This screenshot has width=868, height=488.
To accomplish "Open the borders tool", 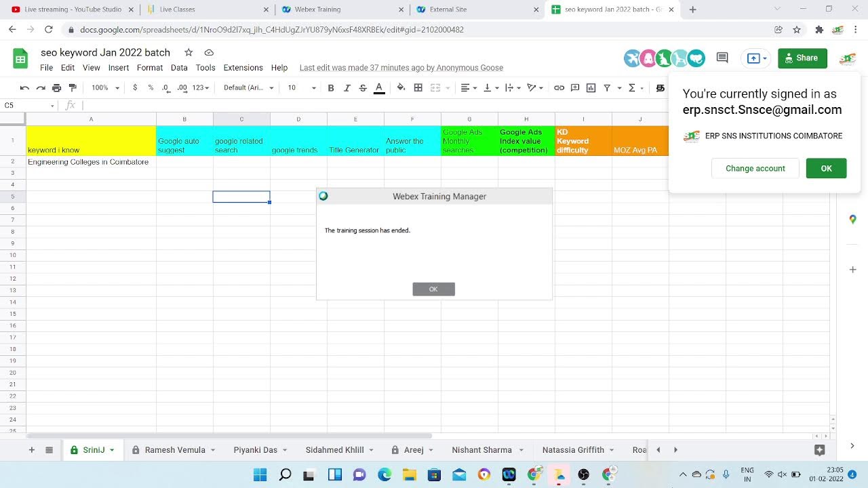I will (x=418, y=88).
